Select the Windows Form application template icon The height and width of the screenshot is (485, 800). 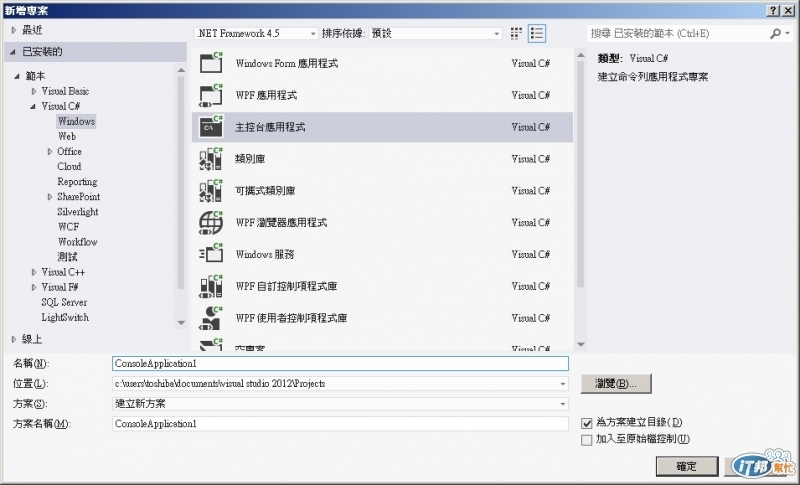[x=211, y=63]
